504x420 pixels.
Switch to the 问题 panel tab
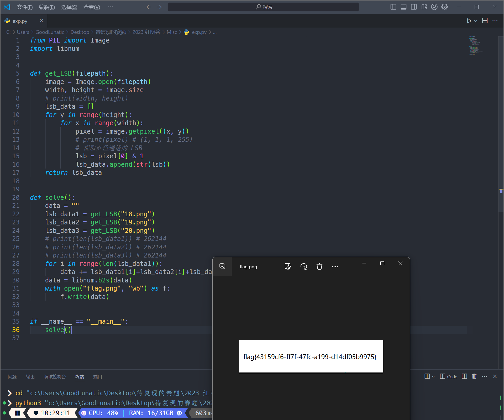[x=12, y=377]
